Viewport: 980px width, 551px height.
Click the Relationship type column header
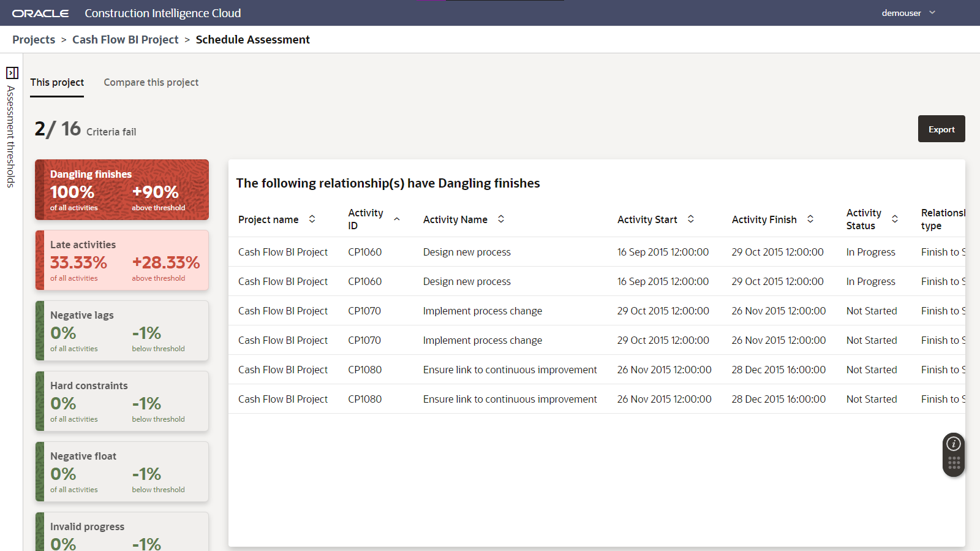tap(943, 219)
